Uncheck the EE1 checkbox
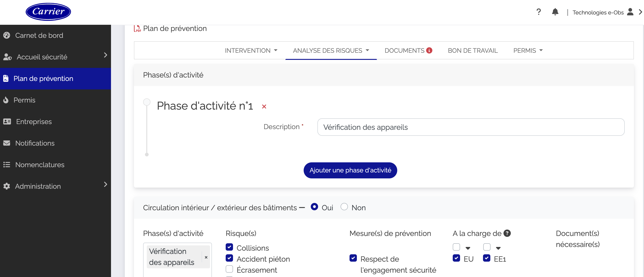Screen dimensions: 644x277 point(487,258)
